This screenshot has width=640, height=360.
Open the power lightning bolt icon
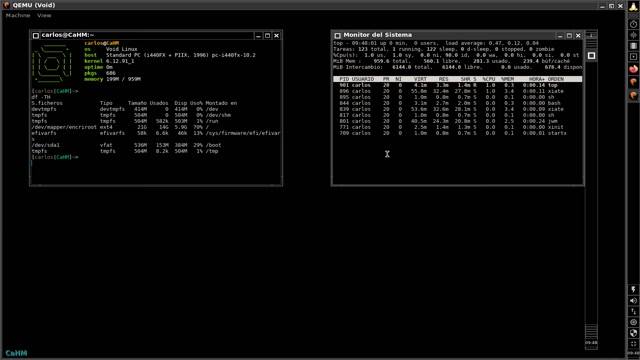point(633,289)
